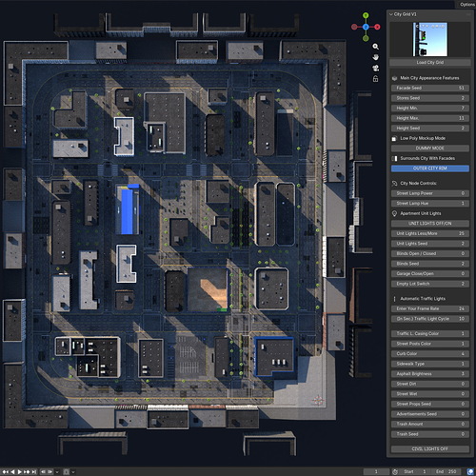Viewport: 476px width, 476px height.
Task: Click the zoom magnifier icon in viewport
Action: pos(375,47)
